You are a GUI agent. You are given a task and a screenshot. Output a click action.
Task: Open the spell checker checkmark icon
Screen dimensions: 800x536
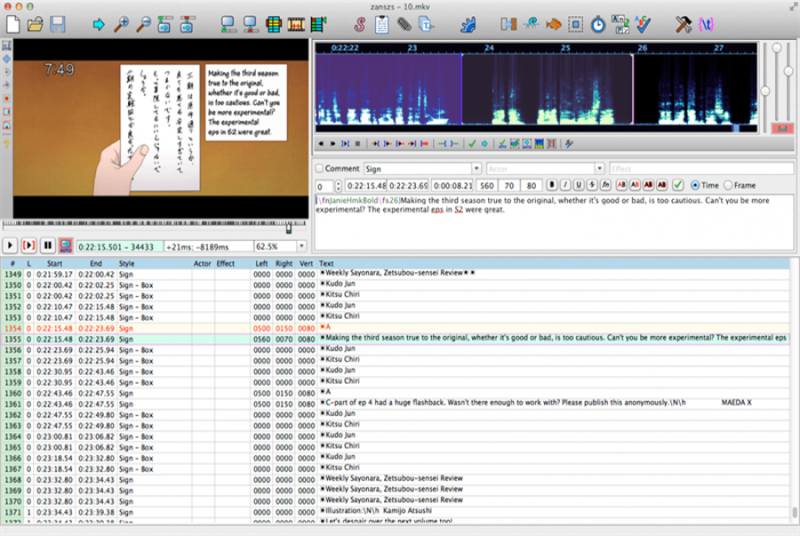643,24
